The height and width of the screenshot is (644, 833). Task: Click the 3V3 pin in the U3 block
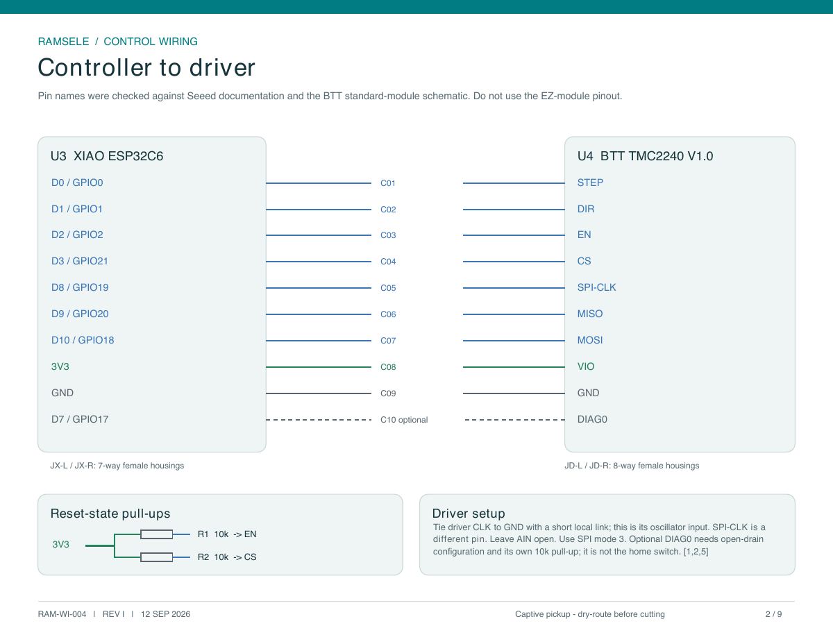[x=60, y=366]
